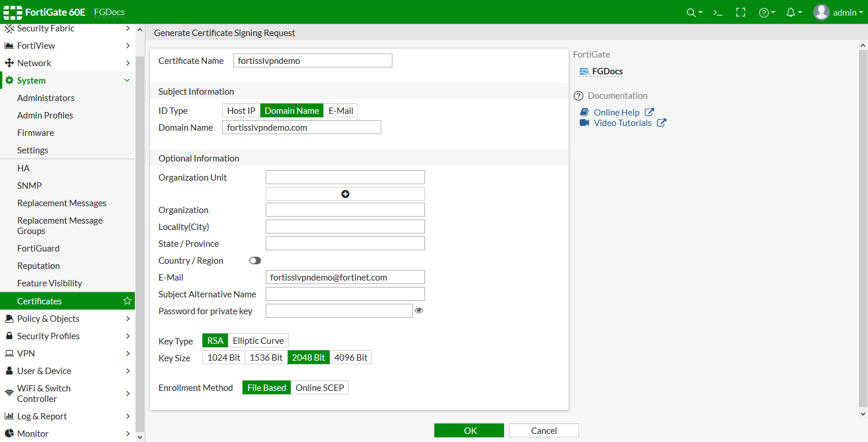Reveal the private key password with the eye icon
The image size is (868, 442).
click(x=419, y=311)
